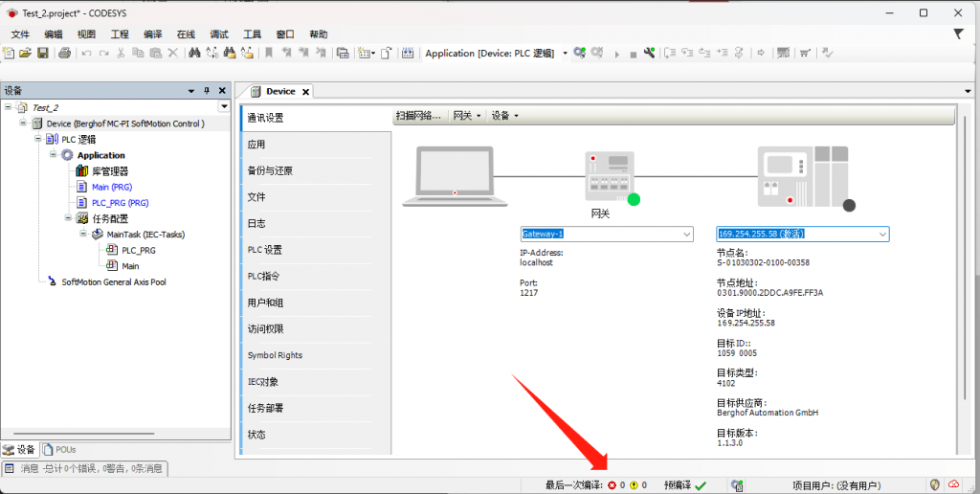Viewport: 980px width, 494px height.
Task: Click the Open project folder icon
Action: [x=26, y=53]
